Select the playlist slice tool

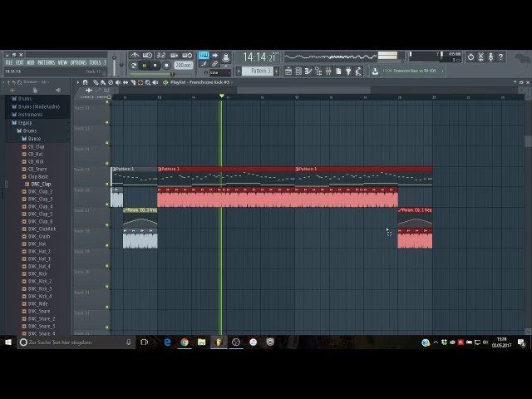point(133,82)
